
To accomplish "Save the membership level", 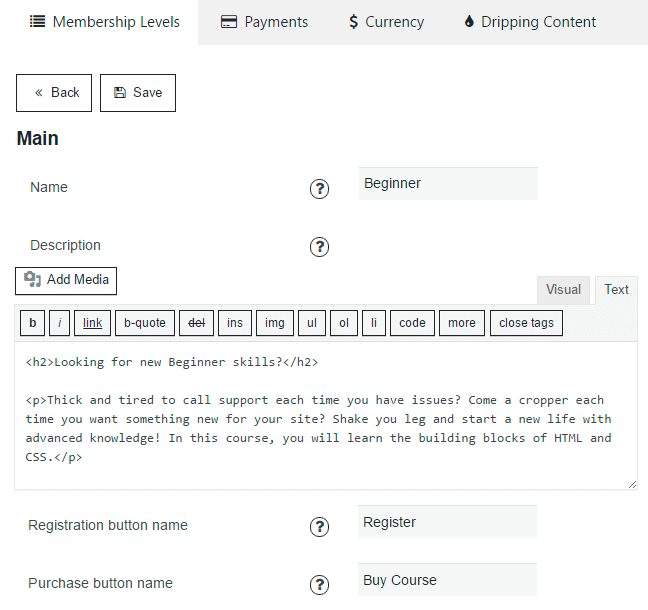I will click(x=138, y=93).
